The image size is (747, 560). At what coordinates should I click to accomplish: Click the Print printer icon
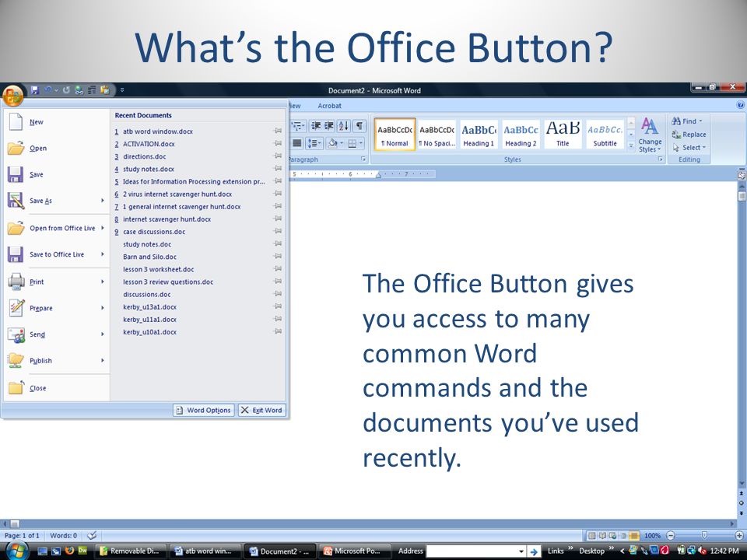pos(16,282)
